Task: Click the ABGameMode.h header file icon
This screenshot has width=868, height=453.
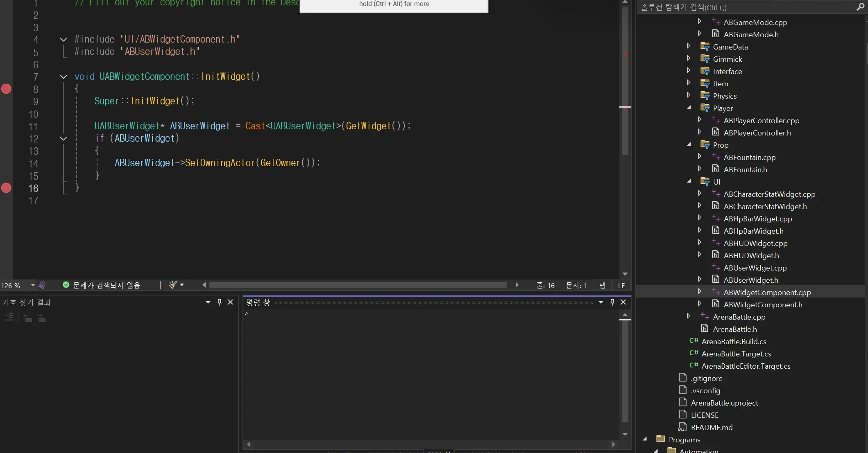Action: coord(716,34)
